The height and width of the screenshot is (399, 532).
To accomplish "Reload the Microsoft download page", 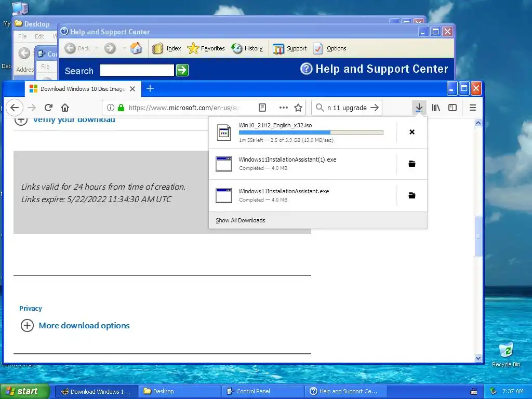I will (x=48, y=108).
